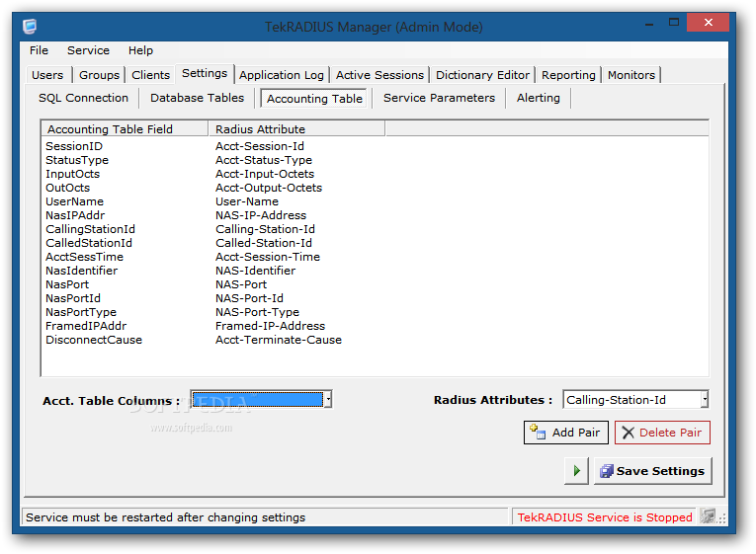This screenshot has width=756, height=554.
Task: Click the green start service arrow button
Action: point(577,471)
